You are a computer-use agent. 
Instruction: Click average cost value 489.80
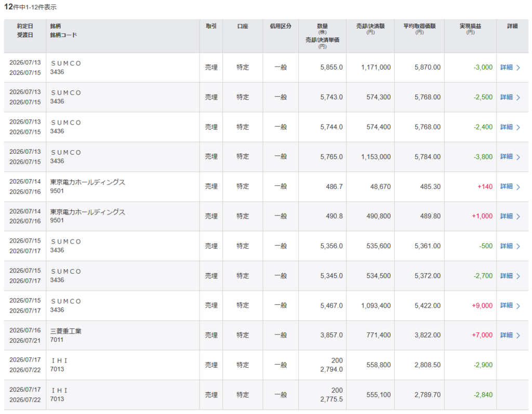click(x=430, y=216)
